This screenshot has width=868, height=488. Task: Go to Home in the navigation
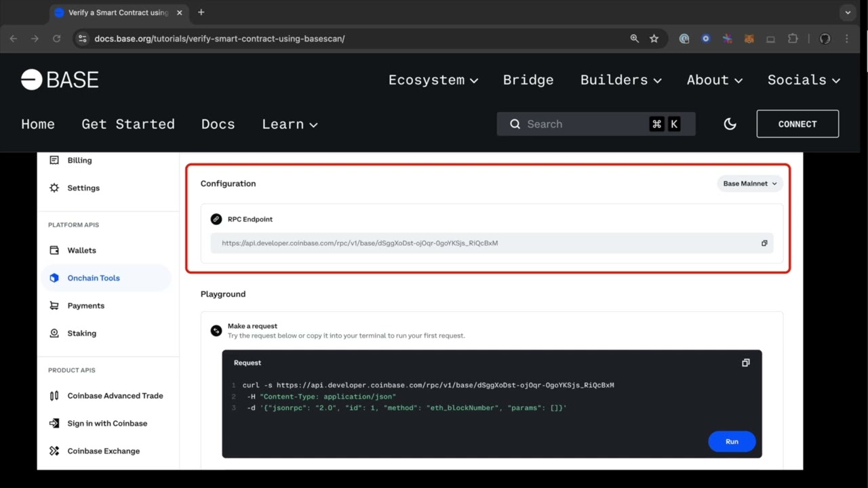tap(38, 124)
